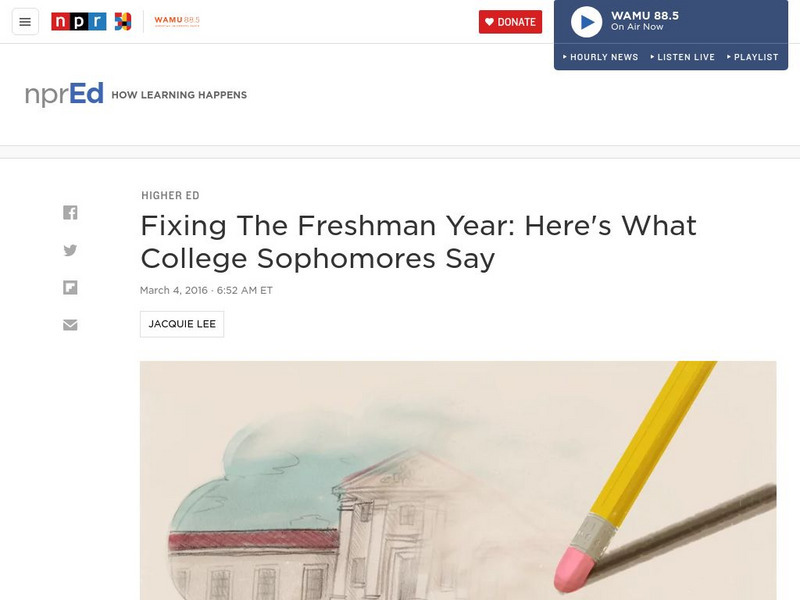Email this article using the envelope icon
Image resolution: width=800 pixels, height=600 pixels.
coord(70,325)
